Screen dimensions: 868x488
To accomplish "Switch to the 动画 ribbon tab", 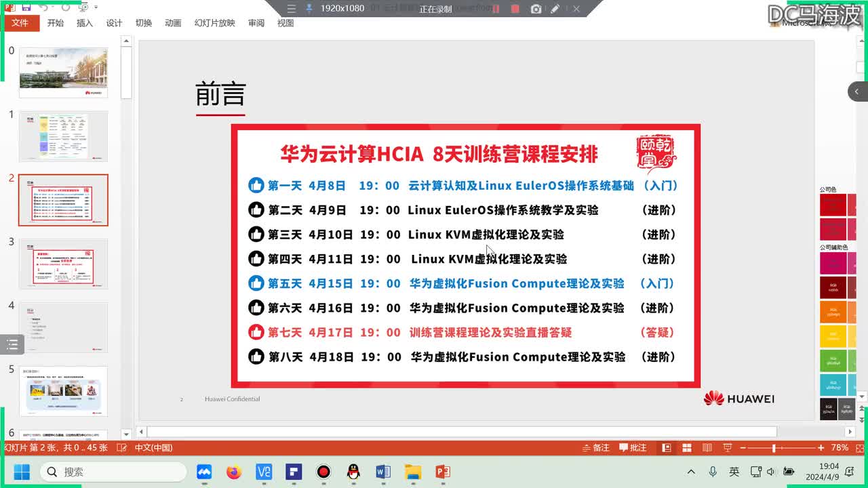I will (173, 23).
